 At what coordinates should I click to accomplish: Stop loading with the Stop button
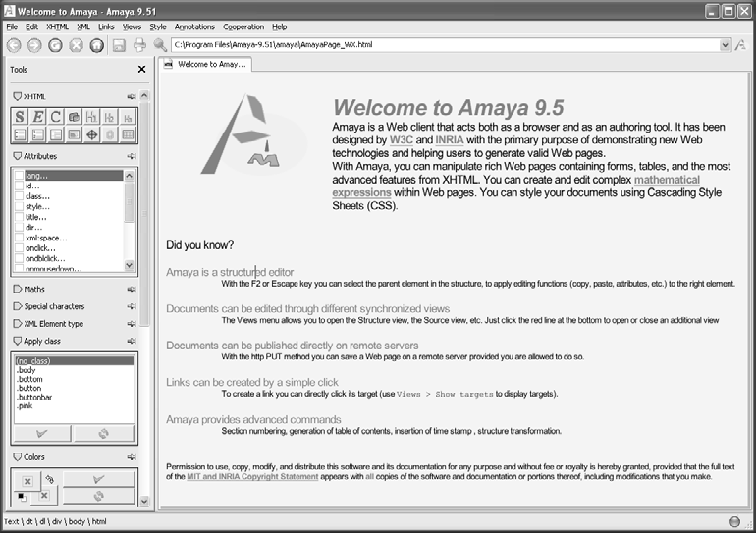point(77,45)
